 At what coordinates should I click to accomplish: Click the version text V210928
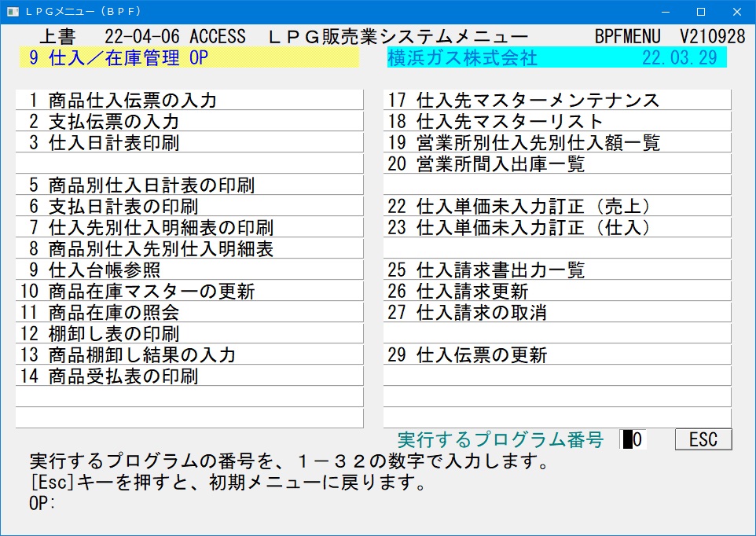pyautogui.click(x=713, y=36)
